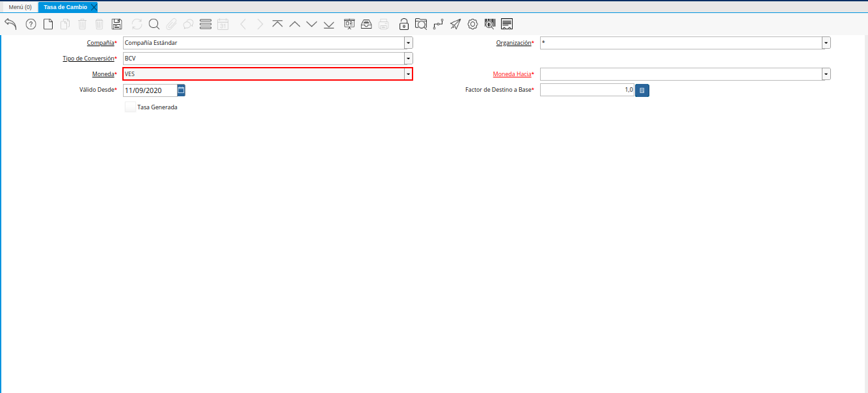Open calculator for Factor de Destino a Base
The width and height of the screenshot is (868, 393).
pyautogui.click(x=642, y=90)
